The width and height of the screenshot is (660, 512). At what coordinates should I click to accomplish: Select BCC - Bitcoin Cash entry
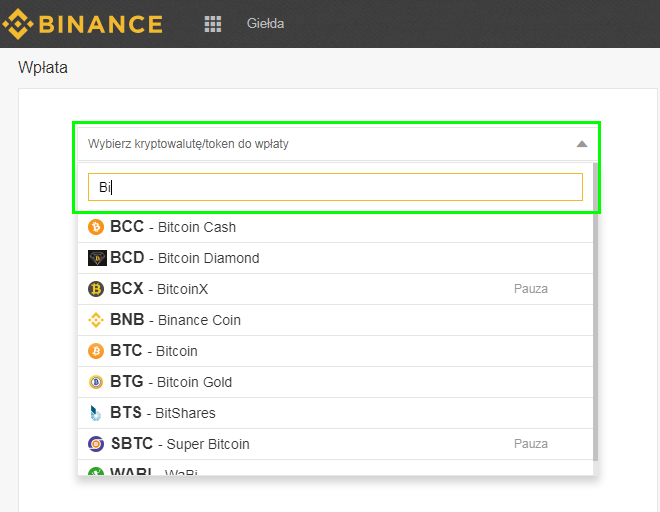[x=335, y=227]
